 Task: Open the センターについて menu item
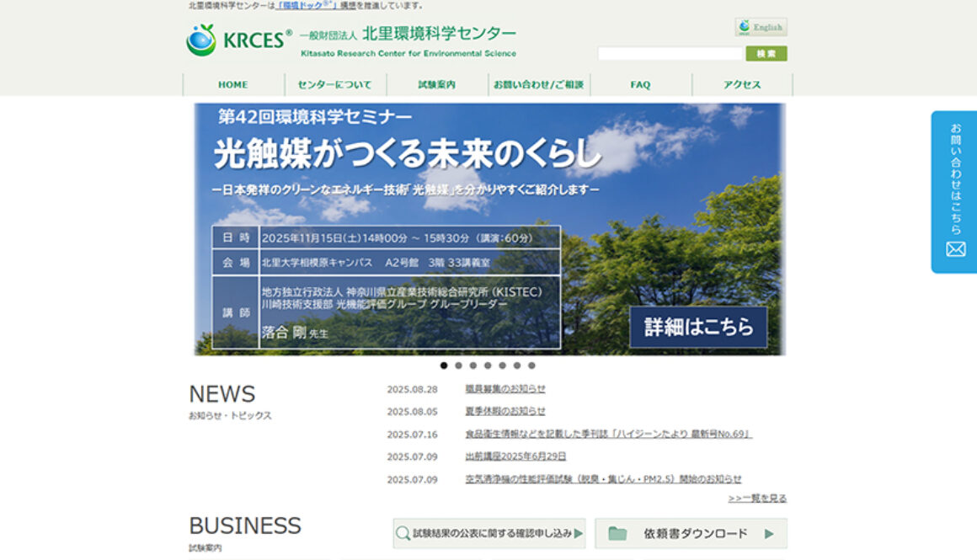tap(335, 85)
